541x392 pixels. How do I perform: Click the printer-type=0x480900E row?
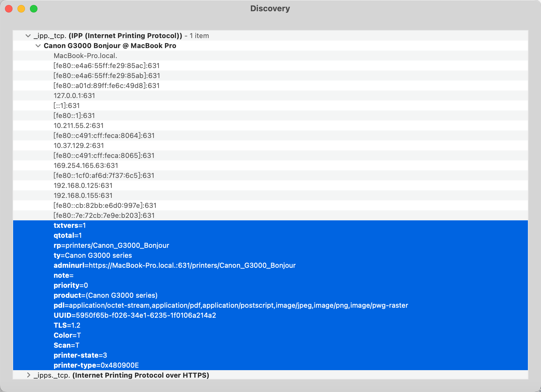(96, 365)
